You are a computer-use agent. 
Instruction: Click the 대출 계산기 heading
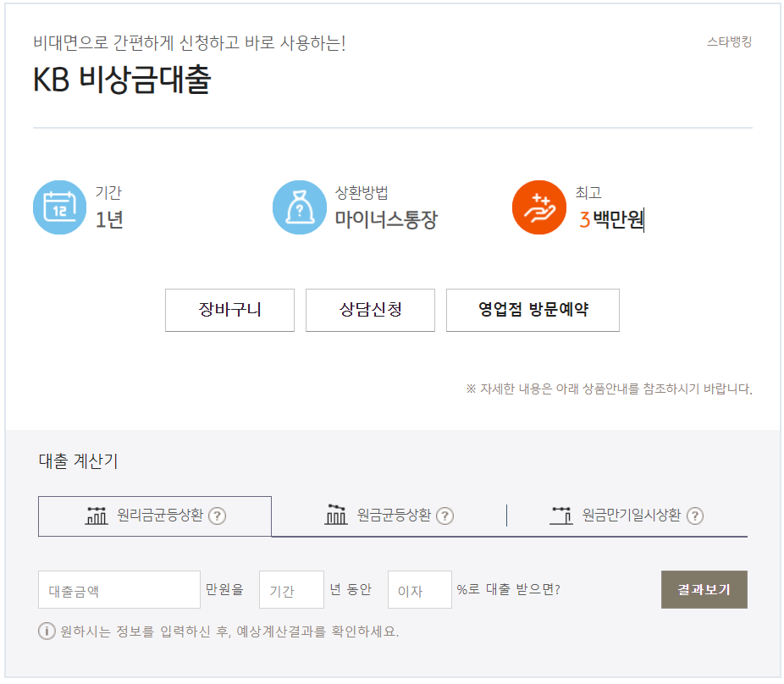point(78,461)
